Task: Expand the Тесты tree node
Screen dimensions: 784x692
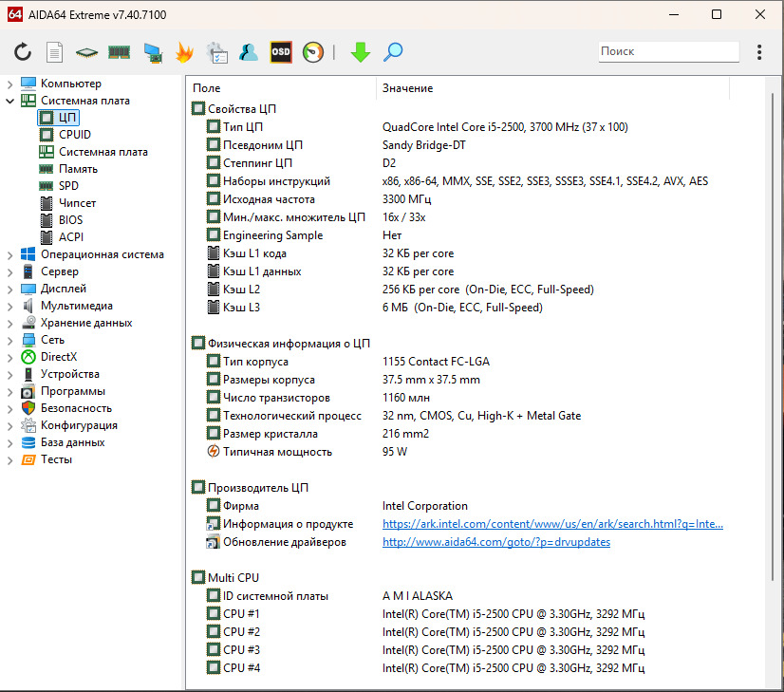Action: tap(10, 459)
